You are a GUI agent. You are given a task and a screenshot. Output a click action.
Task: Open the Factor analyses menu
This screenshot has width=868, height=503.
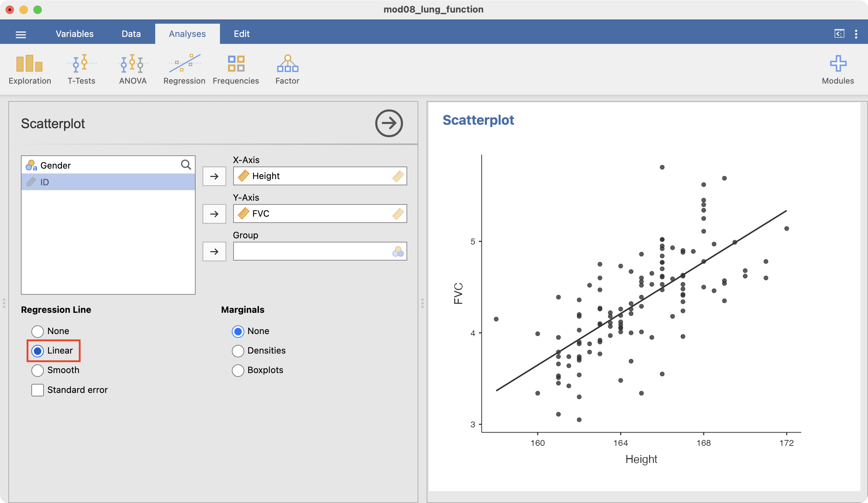point(287,70)
